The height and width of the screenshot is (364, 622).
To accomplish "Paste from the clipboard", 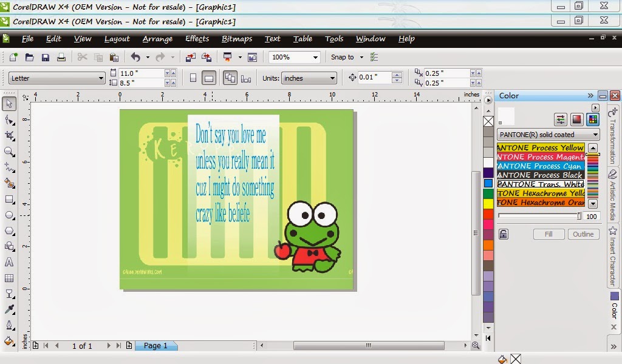I will tap(114, 58).
